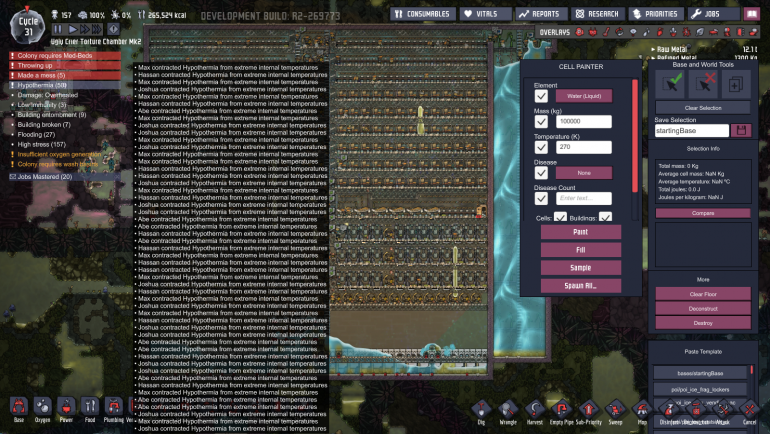Expand the Raw Metal resource category

[654, 48]
